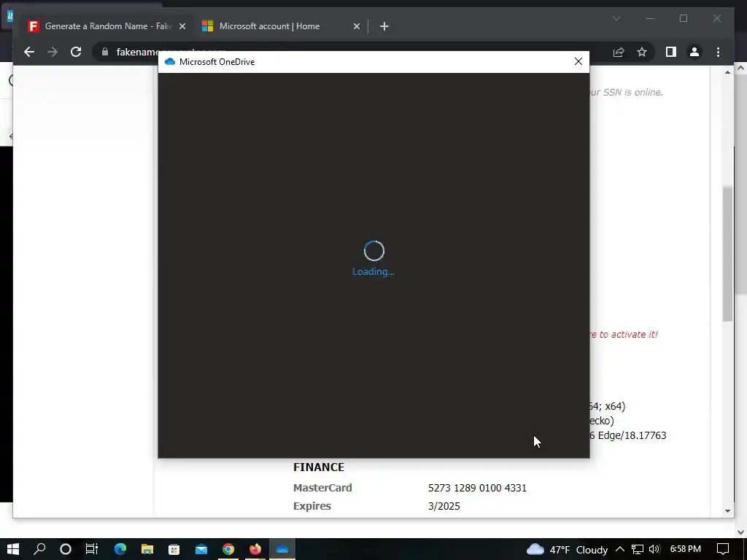Launch Microsoft Edge from taskbar
The image size is (747, 560).
pyautogui.click(x=120, y=549)
